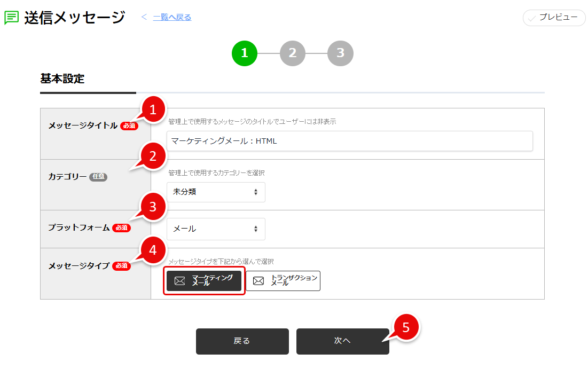Click the gray step 2 circle
The image size is (588, 369).
tap(293, 53)
